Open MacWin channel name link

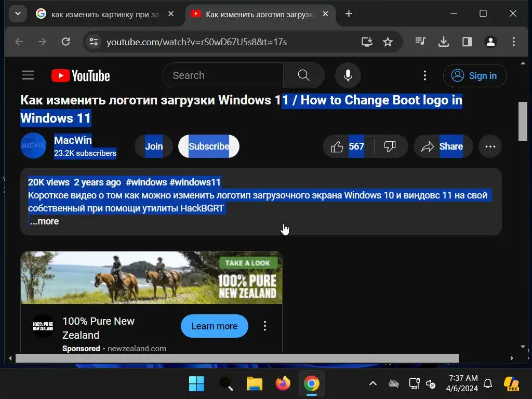pos(73,140)
